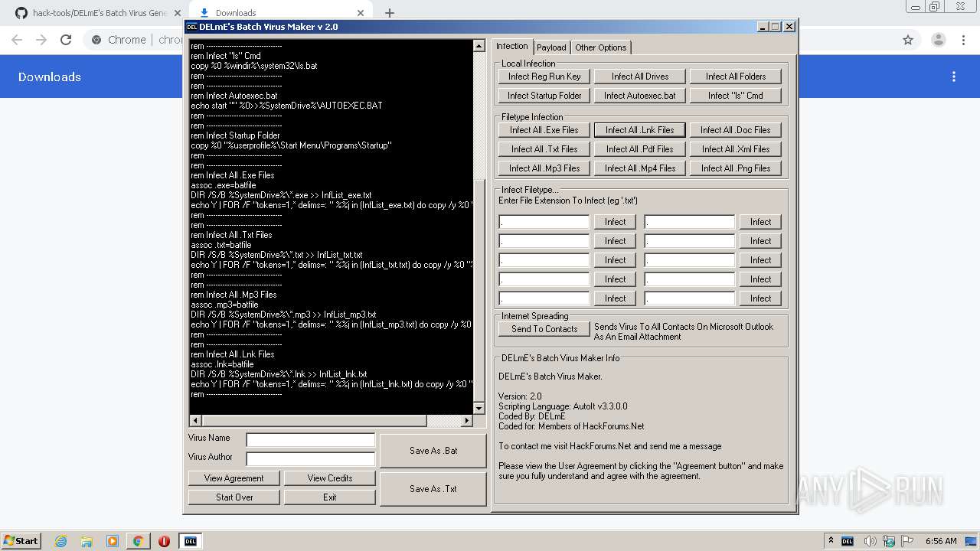Viewport: 980px width, 551px height.
Task: Click the DEL icon in the window title bar
Action: 192,27
